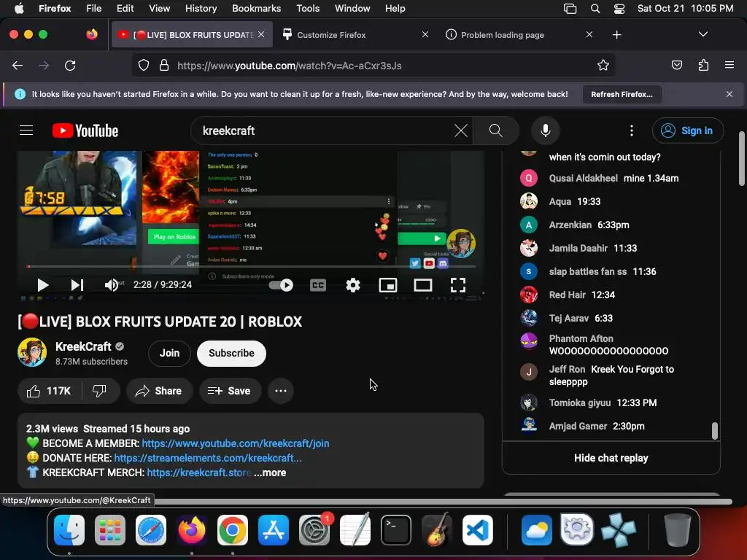Open kreekcraft.store merch link

pos(198,472)
